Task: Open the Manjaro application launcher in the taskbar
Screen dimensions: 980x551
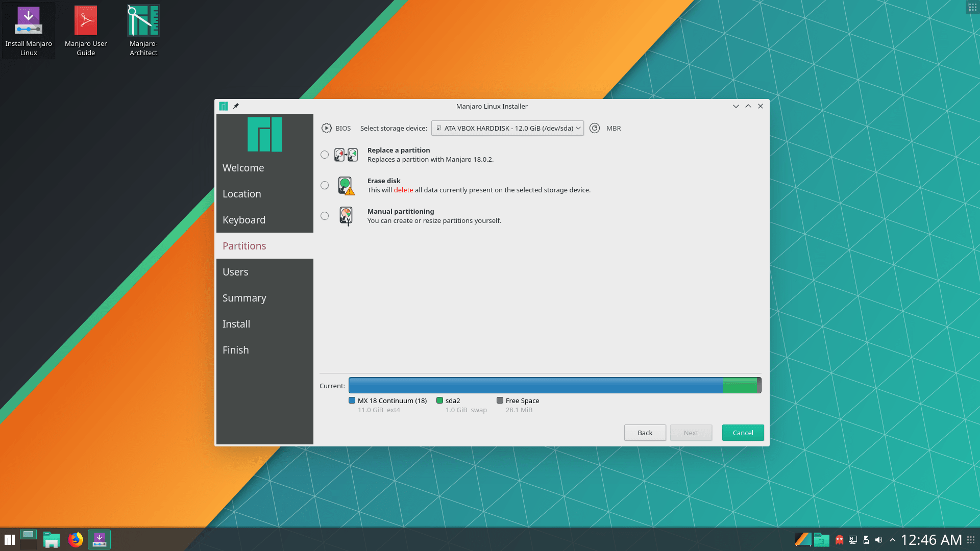Action: tap(10, 540)
